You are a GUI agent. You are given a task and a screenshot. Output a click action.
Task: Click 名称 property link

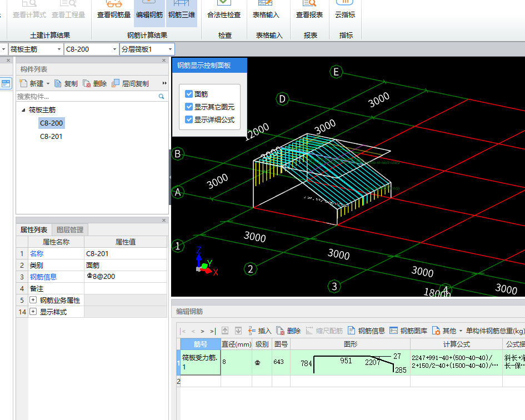pyautogui.click(x=37, y=253)
